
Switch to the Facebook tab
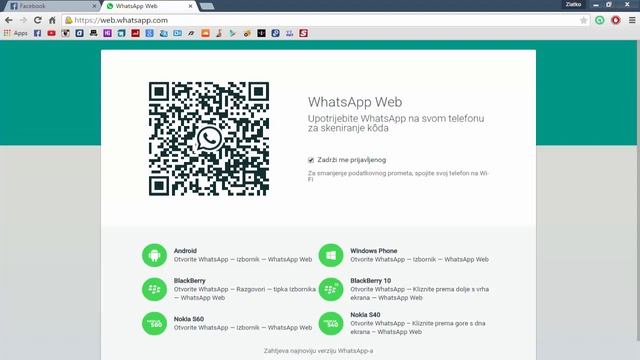(51, 6)
